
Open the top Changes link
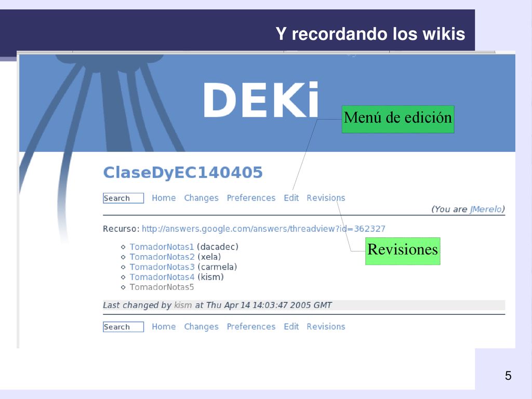pos(201,198)
